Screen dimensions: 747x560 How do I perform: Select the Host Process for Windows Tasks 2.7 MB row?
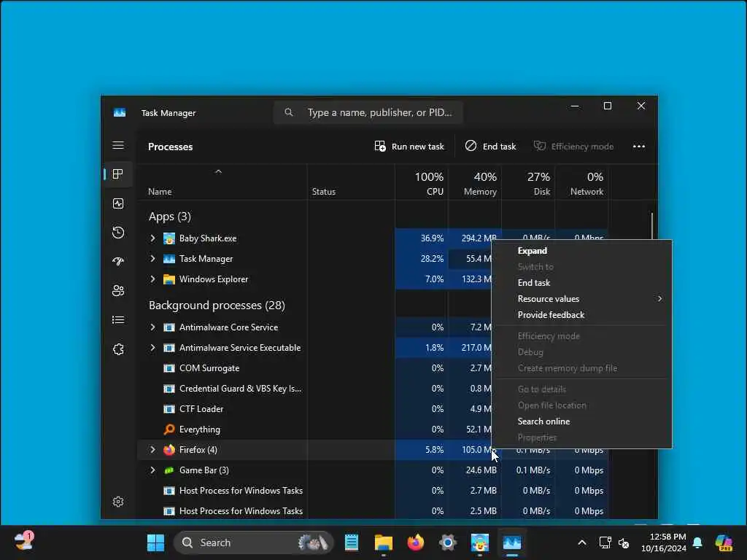[x=373, y=491]
